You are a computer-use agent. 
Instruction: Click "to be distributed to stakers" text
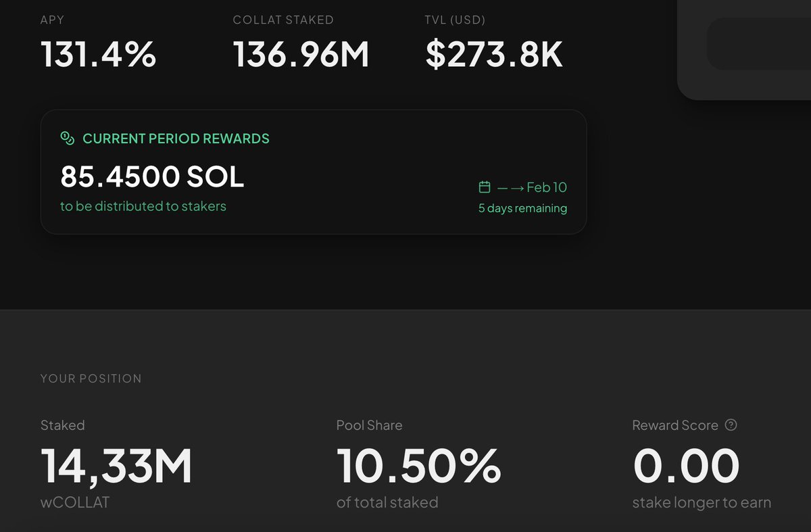(143, 206)
